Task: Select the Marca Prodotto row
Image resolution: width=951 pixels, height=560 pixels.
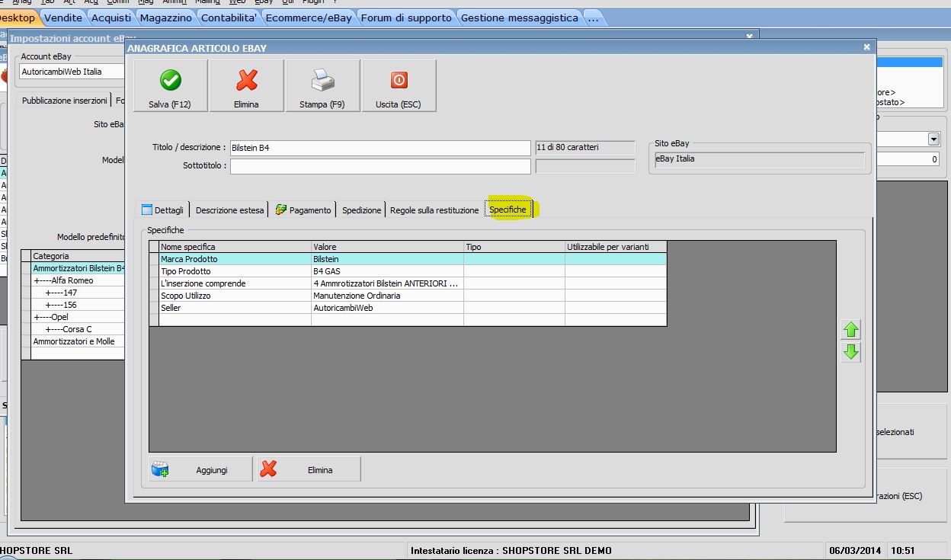Action: coord(408,259)
